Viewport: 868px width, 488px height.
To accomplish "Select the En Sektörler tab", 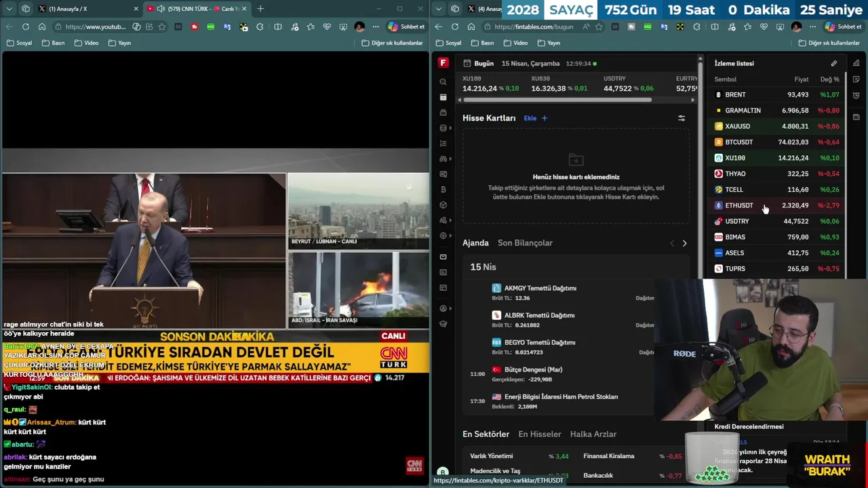I will coord(486,434).
